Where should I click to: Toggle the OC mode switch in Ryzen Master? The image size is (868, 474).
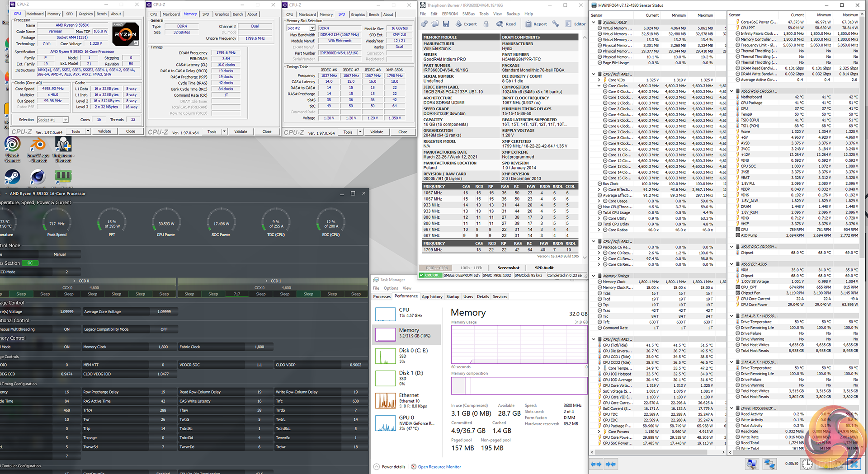tap(30, 263)
